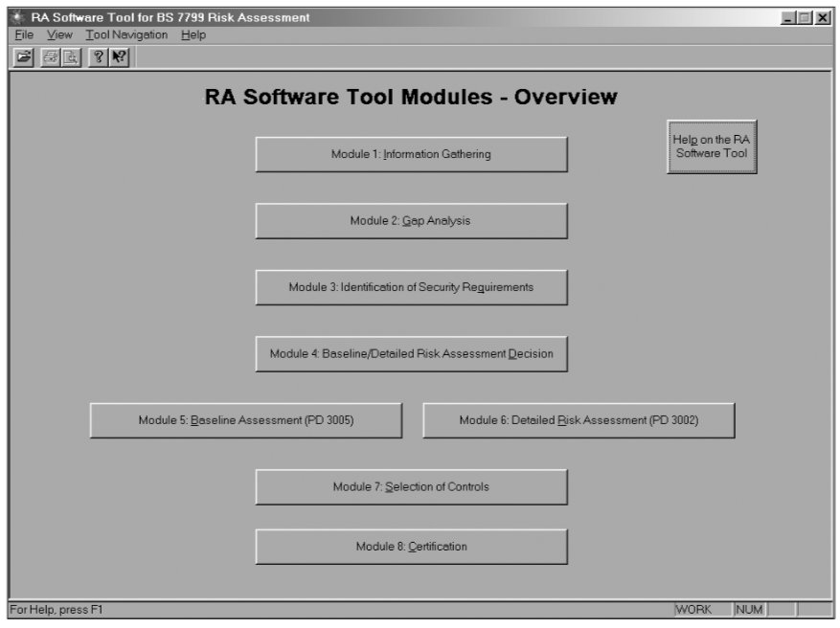
Task: Click Help on the RA Software Tool button
Action: coord(712,146)
